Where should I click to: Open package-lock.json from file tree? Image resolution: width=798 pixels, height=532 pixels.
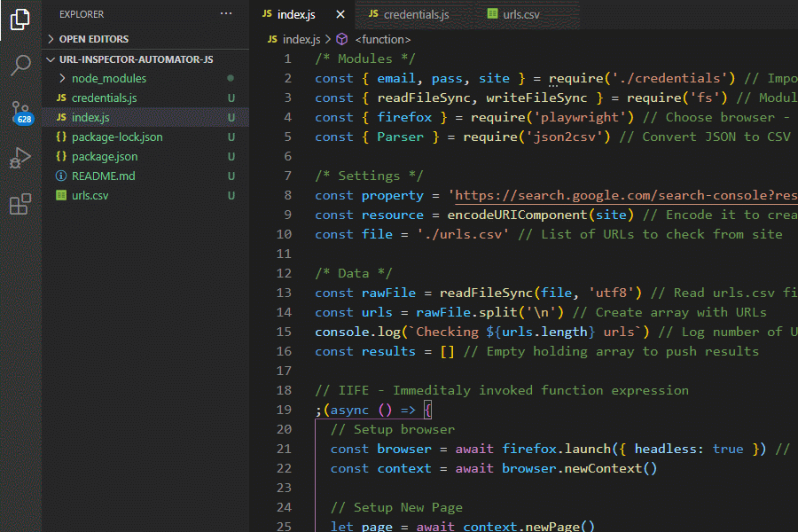(116, 137)
